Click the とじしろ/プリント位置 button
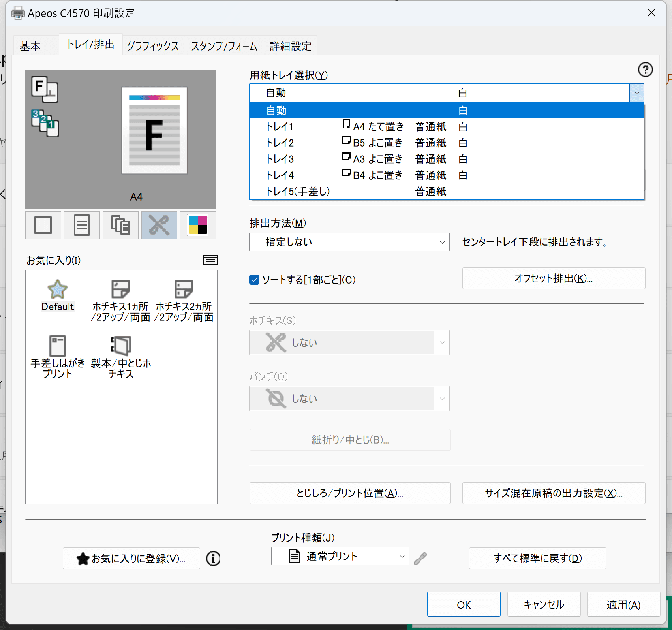672x630 pixels. (350, 493)
